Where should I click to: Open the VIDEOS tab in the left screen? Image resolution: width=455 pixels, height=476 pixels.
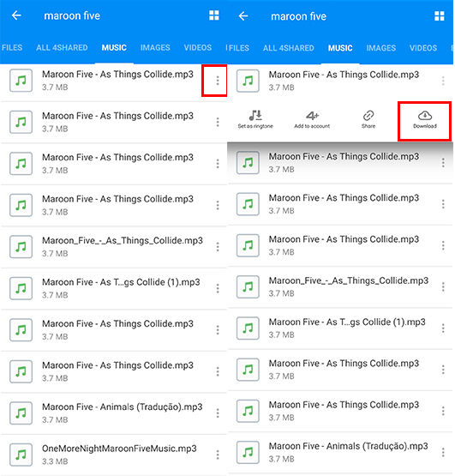198,48
